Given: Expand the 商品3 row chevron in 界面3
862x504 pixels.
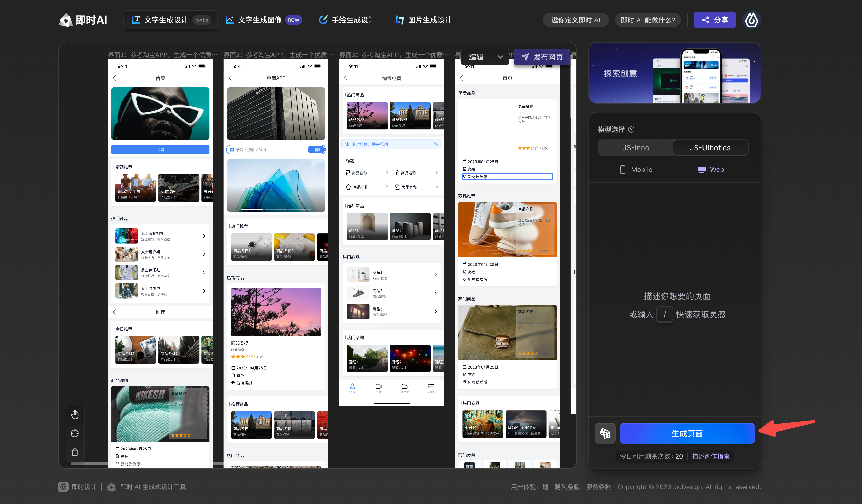Looking at the screenshot, I should 435,312.
